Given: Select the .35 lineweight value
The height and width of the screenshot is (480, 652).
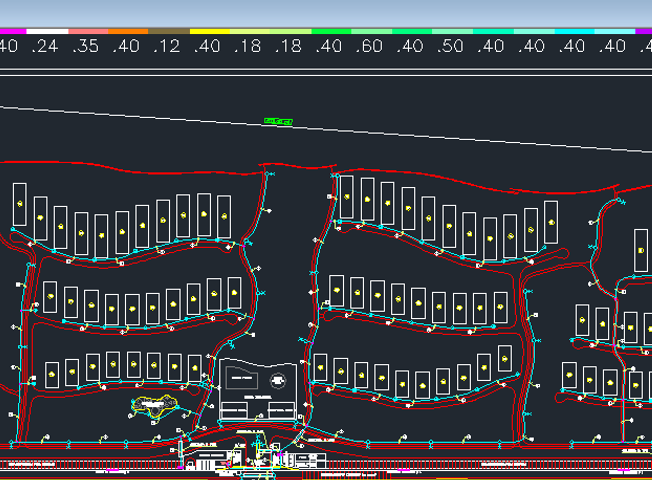Looking at the screenshot, I should (86, 46).
